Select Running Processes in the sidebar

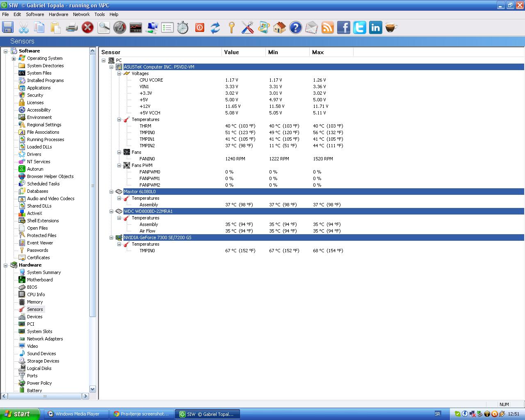[45, 139]
